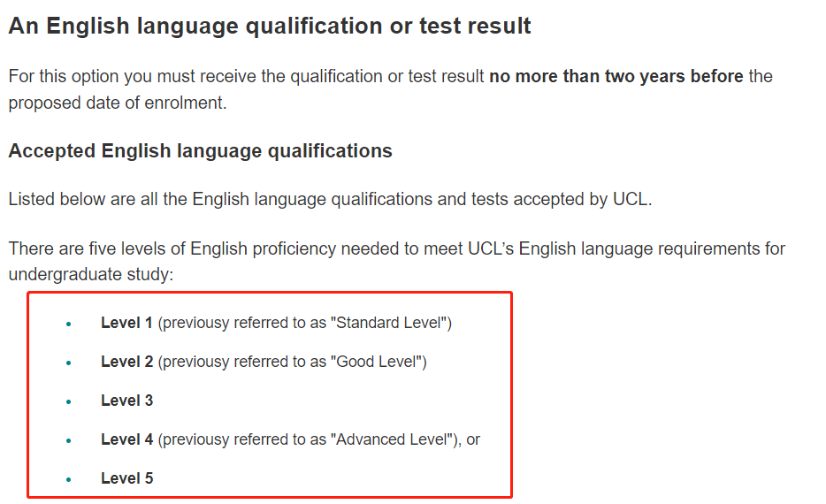826x504 pixels.
Task: Click the bullet dot beside Level 4
Action: [x=68, y=441]
